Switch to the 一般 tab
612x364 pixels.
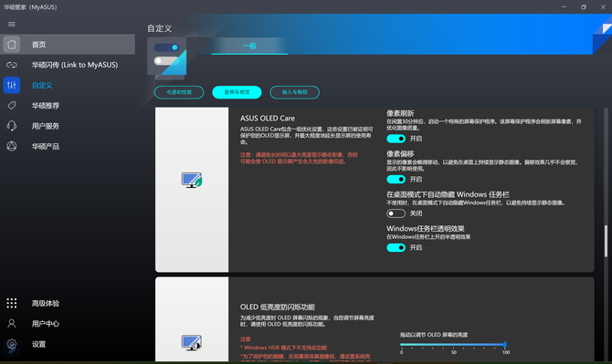(249, 46)
